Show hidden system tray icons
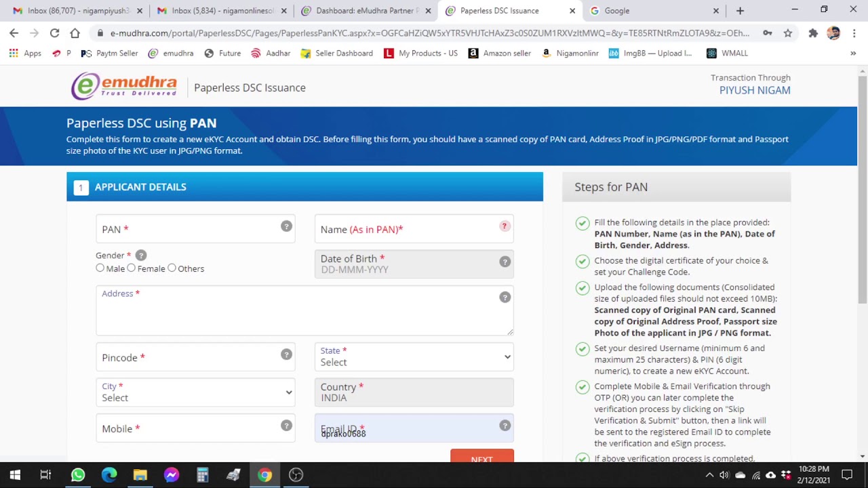This screenshot has width=868, height=488. pos(709,475)
